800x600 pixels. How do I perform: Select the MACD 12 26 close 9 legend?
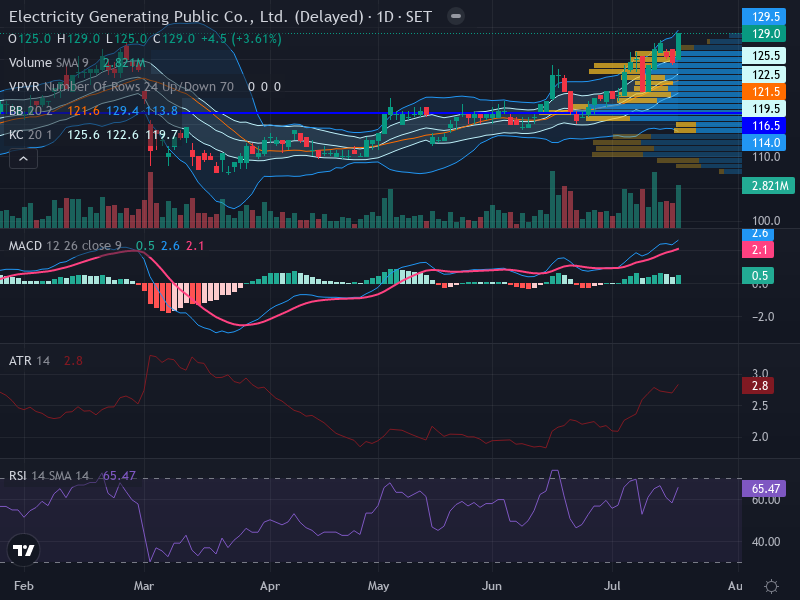point(65,246)
